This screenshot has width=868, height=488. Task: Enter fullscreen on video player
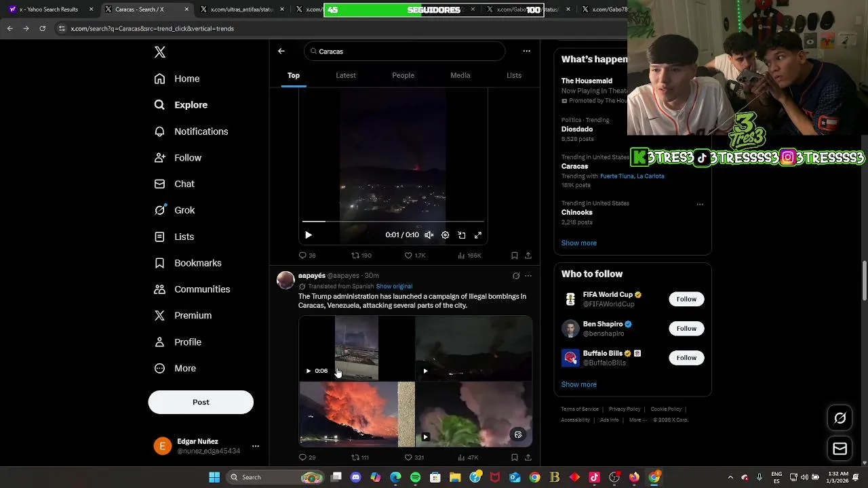click(x=478, y=235)
